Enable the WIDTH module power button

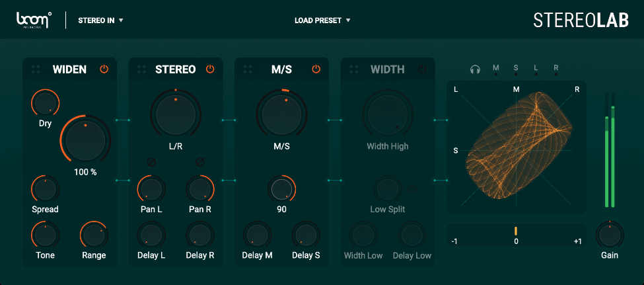[x=422, y=69]
